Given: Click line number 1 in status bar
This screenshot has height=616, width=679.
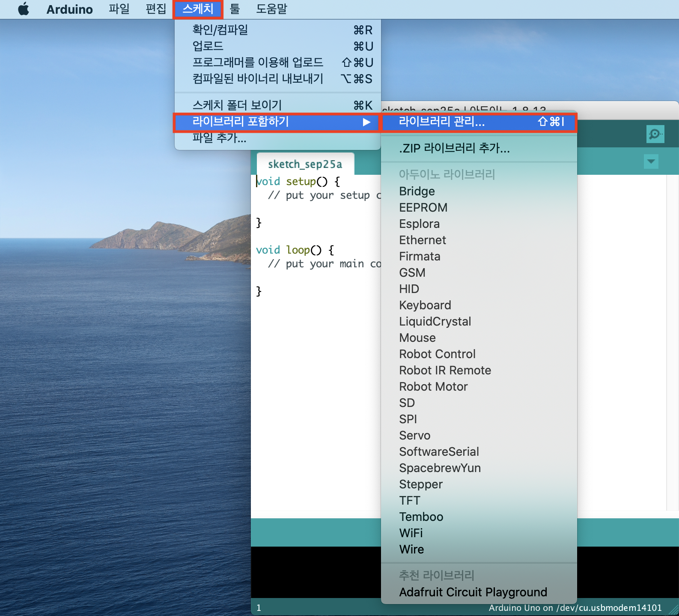Looking at the screenshot, I should click(259, 608).
